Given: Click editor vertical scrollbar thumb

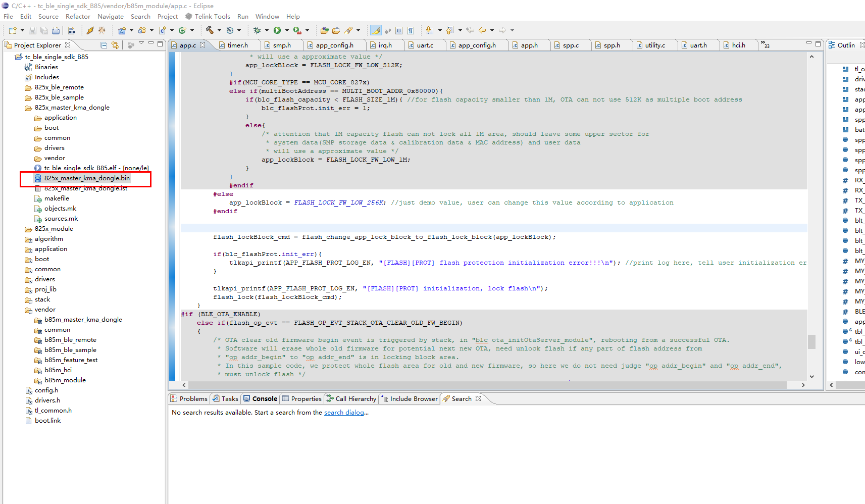Looking at the screenshot, I should click(x=811, y=341).
